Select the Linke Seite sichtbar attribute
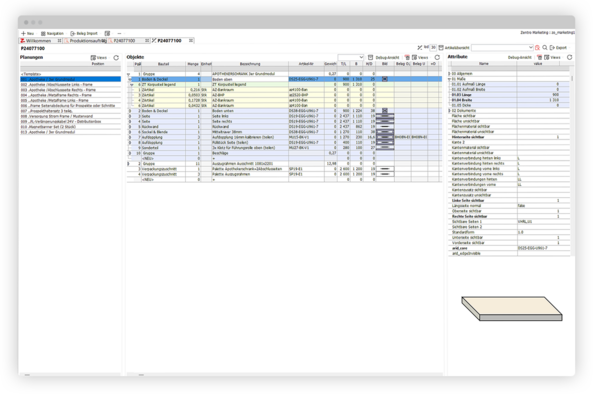 pyautogui.click(x=509, y=201)
